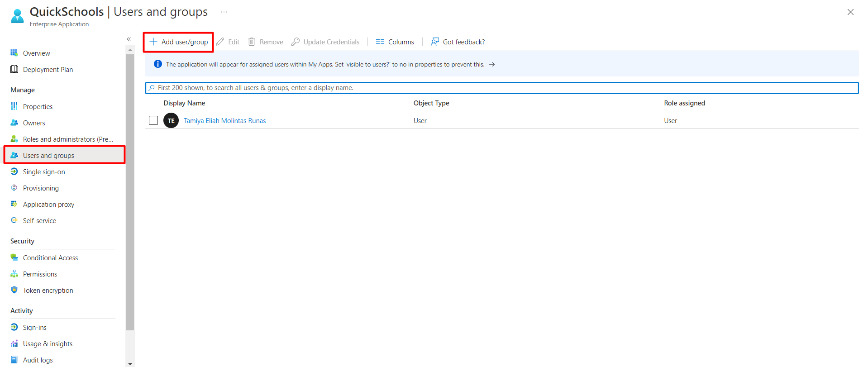Click the sidebar scrollbar thumb

point(130,192)
